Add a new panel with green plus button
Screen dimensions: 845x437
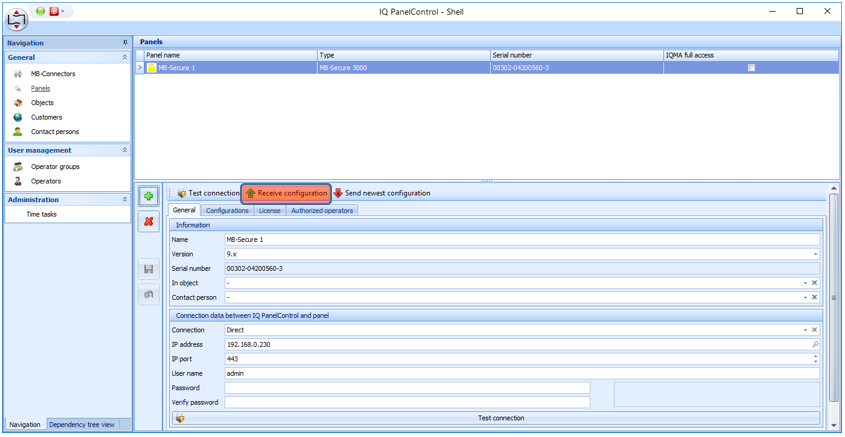(149, 197)
